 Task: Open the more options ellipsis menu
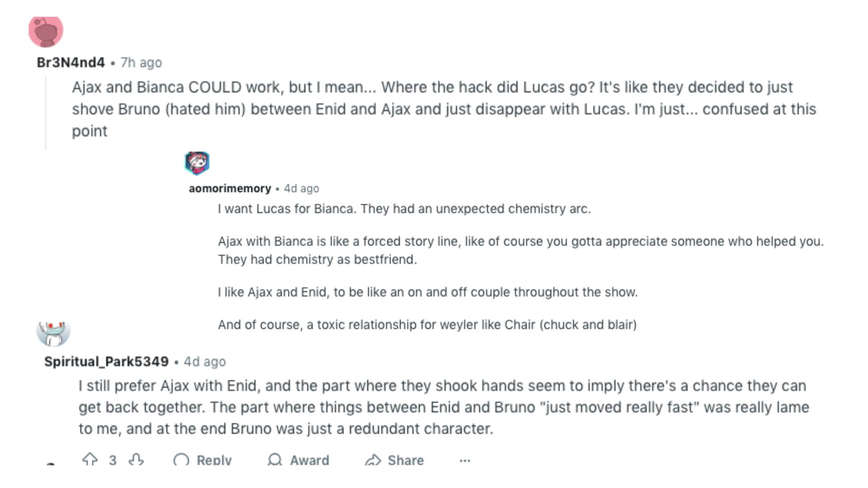tap(465, 460)
